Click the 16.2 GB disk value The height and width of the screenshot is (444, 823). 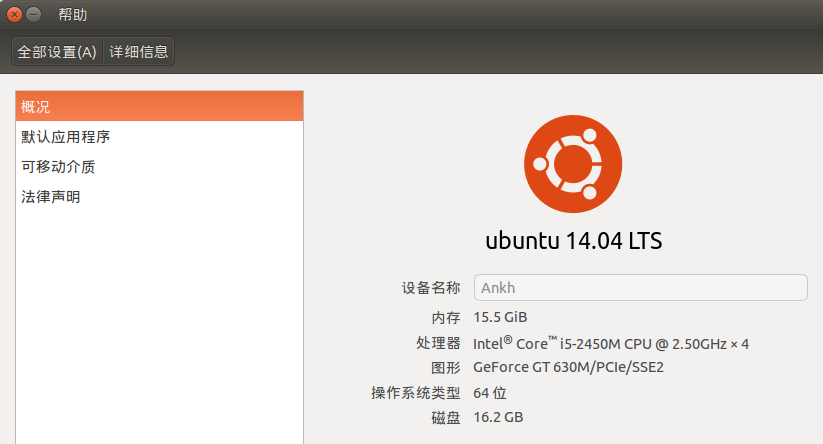(498, 417)
